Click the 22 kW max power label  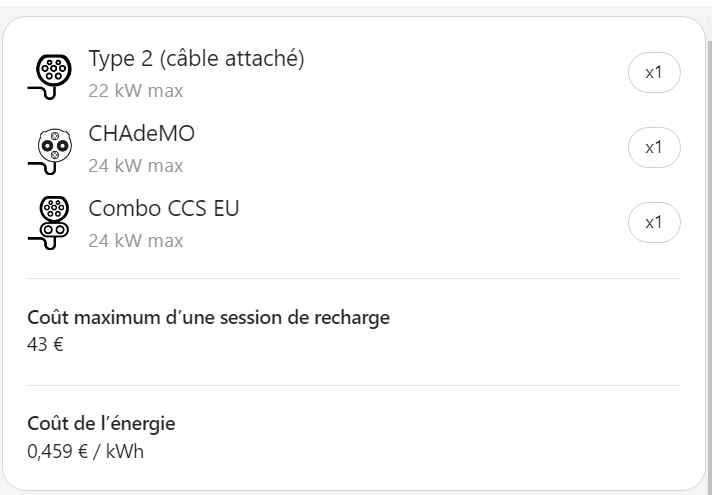click(x=136, y=91)
